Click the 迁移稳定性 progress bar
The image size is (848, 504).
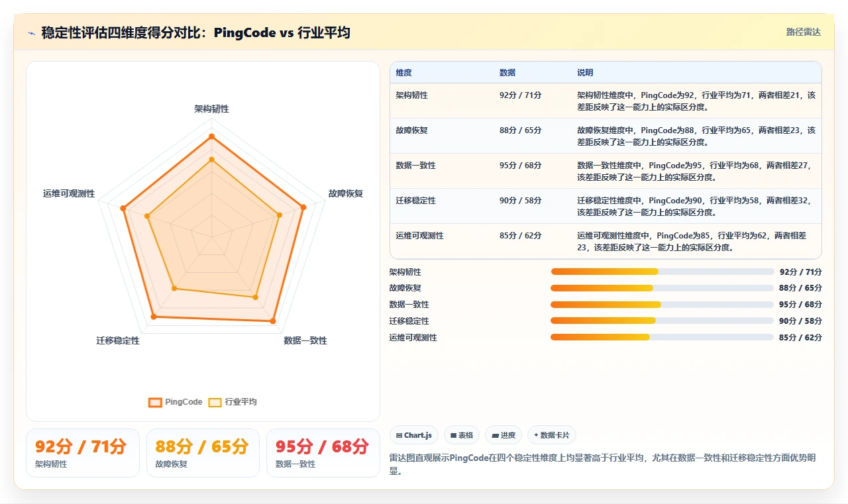click(x=662, y=321)
